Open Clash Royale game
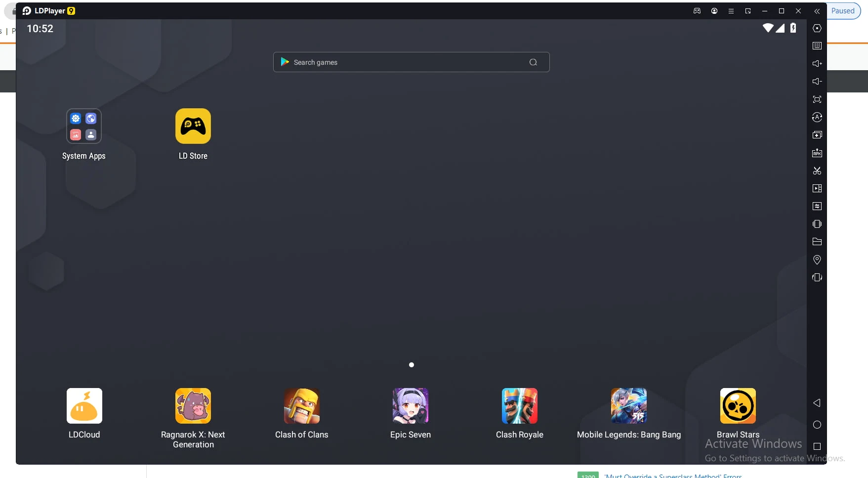 pos(520,406)
